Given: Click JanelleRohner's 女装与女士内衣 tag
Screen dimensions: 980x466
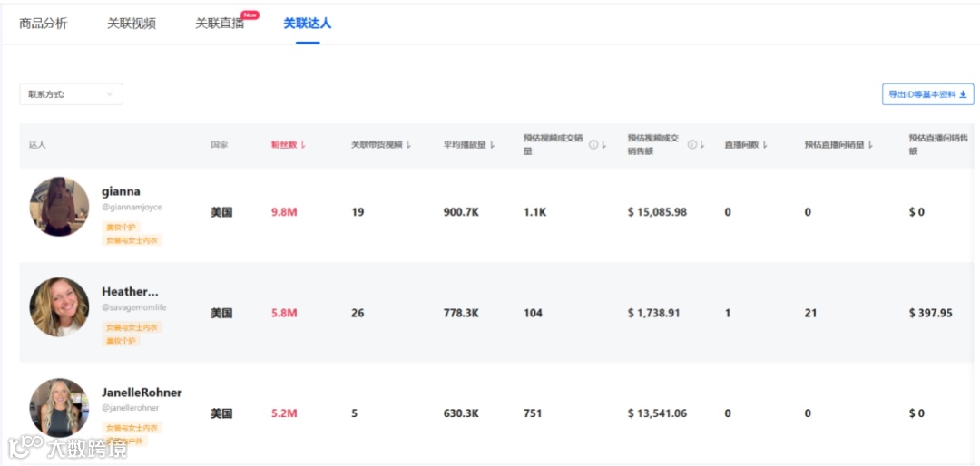Looking at the screenshot, I should pyautogui.click(x=132, y=427).
